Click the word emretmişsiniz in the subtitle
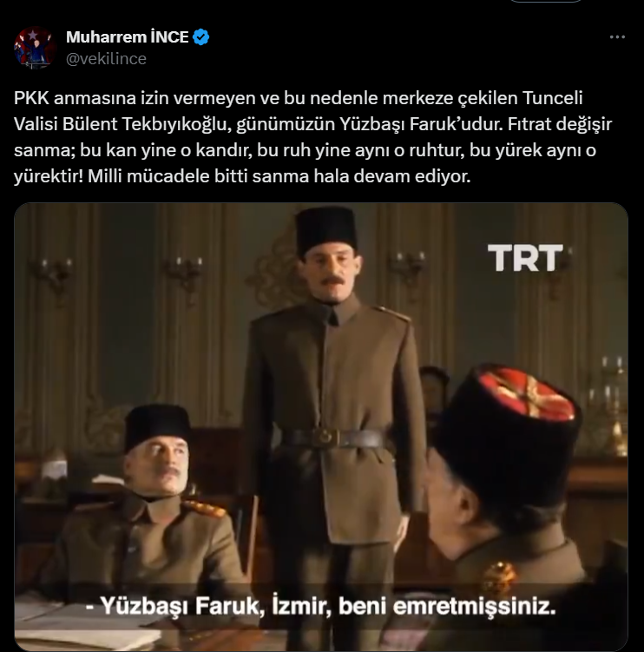The height and width of the screenshot is (652, 644). tap(474, 606)
